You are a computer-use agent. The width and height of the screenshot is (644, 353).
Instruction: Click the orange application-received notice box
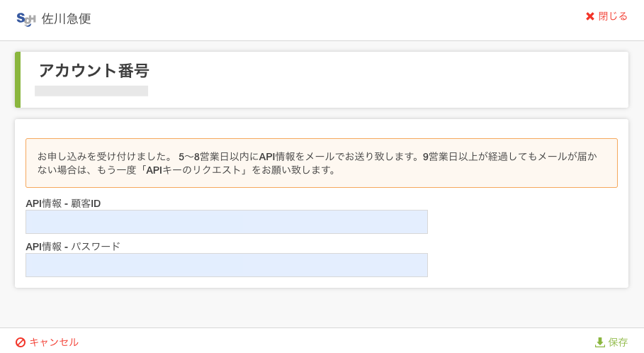[322, 163]
